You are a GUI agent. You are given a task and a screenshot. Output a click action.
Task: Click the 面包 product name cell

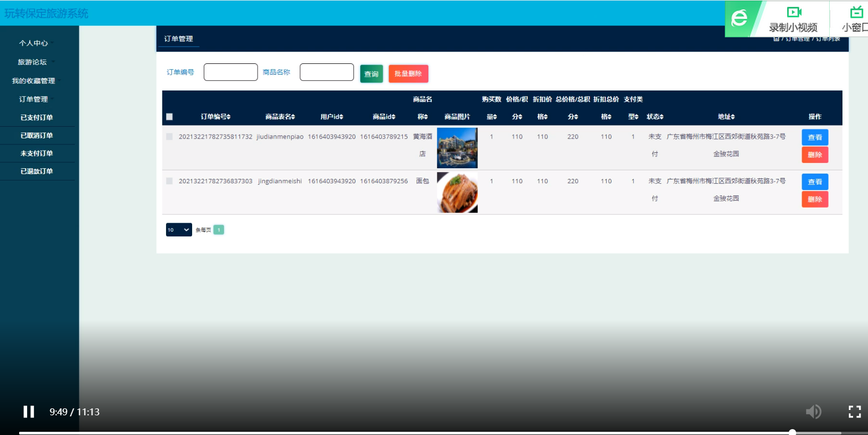(423, 181)
